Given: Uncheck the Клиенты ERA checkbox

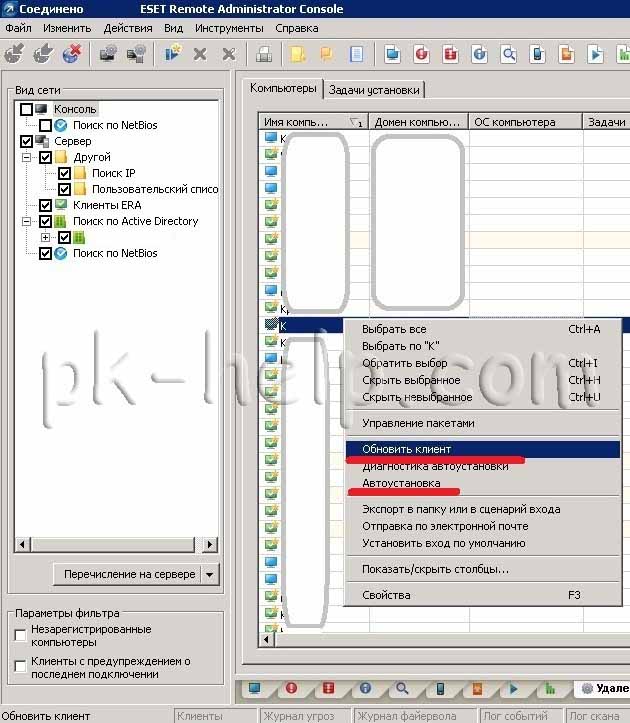Looking at the screenshot, I should pyautogui.click(x=45, y=205).
